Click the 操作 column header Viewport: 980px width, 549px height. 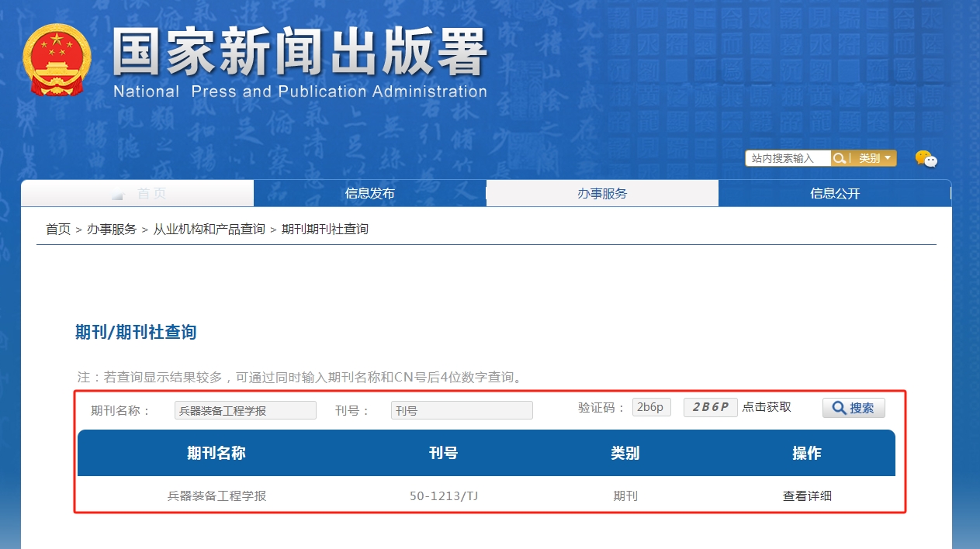[807, 453]
